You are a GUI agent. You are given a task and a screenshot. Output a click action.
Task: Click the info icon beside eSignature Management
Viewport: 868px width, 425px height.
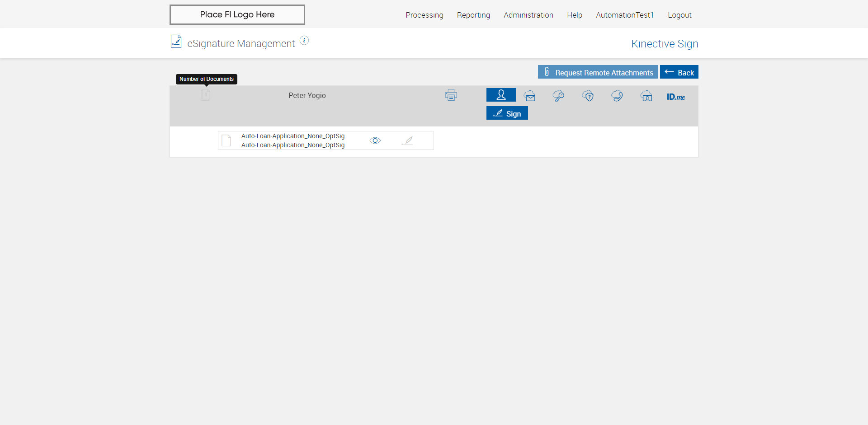[304, 40]
